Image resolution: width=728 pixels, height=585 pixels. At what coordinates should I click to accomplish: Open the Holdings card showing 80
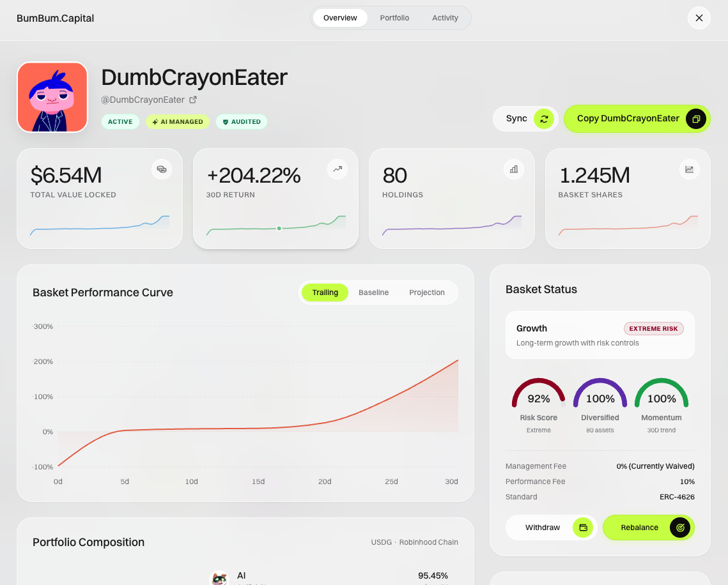(452, 199)
